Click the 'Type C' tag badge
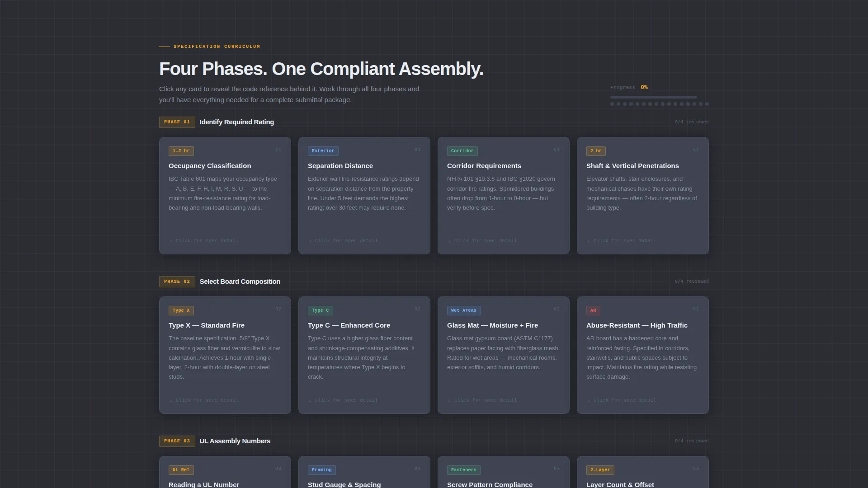 click(320, 310)
